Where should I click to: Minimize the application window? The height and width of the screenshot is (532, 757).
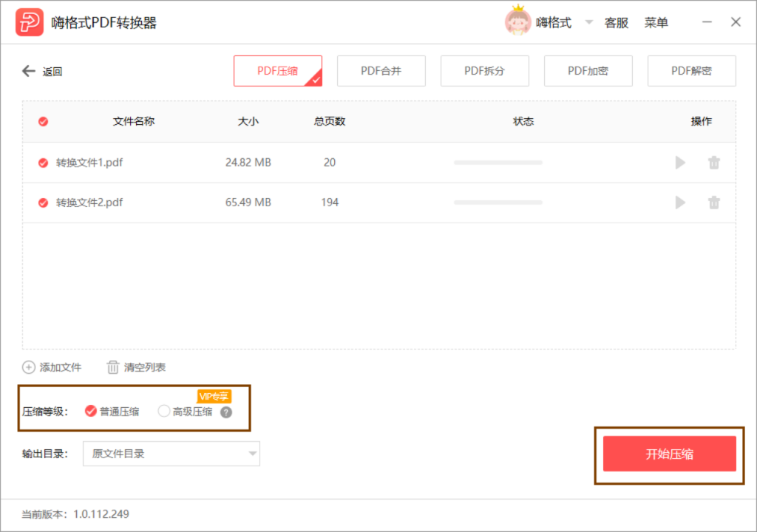[x=707, y=21]
